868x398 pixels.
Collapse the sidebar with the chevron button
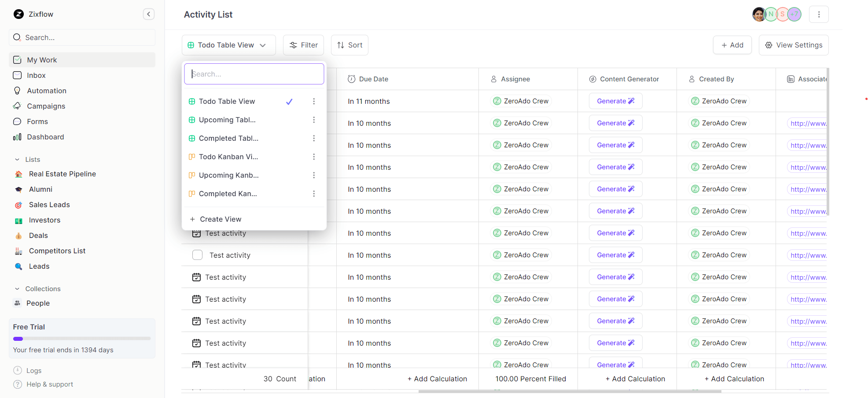(x=148, y=14)
